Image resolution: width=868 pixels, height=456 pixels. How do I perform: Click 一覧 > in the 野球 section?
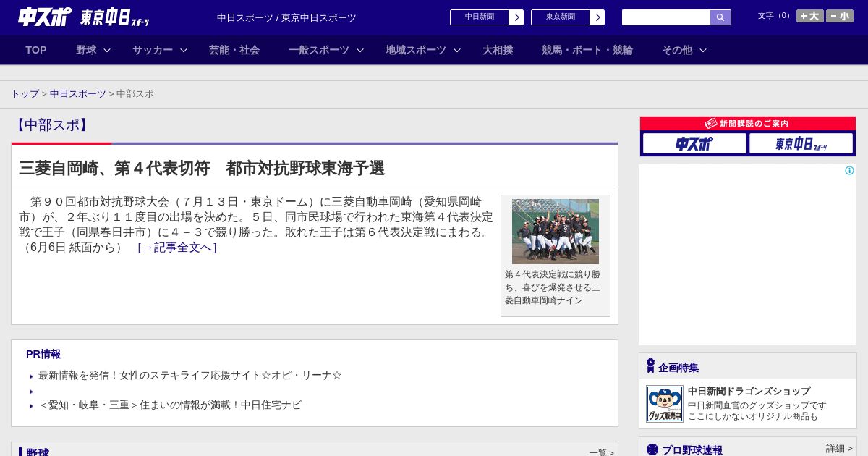[x=602, y=452]
